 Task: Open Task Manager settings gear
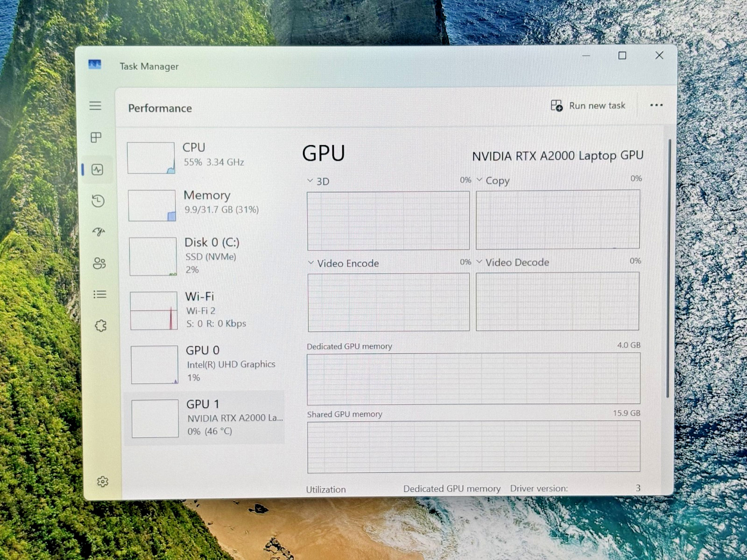pos(103,481)
